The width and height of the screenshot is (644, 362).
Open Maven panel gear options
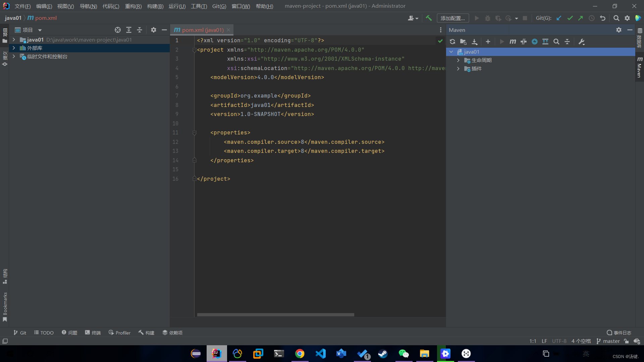[619, 30]
